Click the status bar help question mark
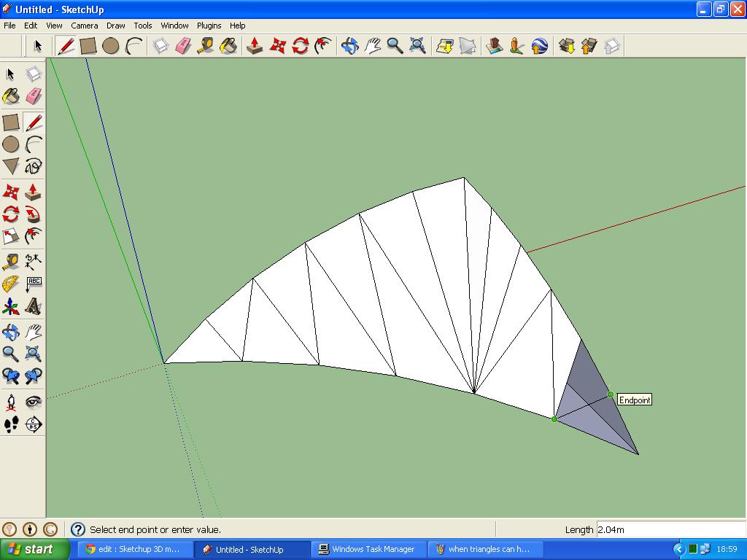Image resolution: width=747 pixels, height=560 pixels. pyautogui.click(x=77, y=529)
